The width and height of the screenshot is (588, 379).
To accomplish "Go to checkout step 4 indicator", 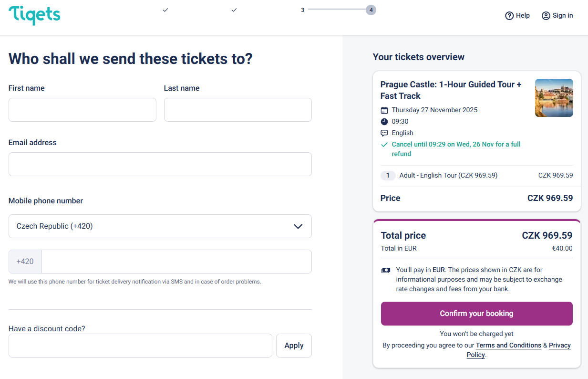I will coord(371,10).
